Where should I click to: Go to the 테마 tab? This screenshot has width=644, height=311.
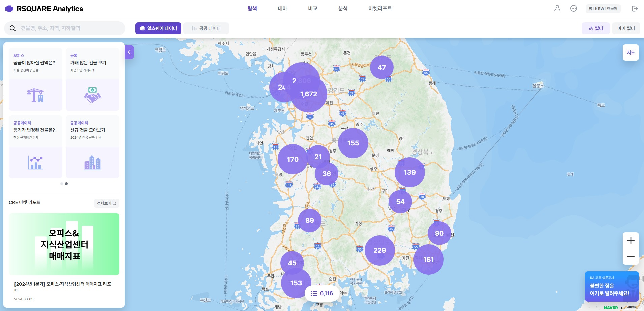pos(282,8)
